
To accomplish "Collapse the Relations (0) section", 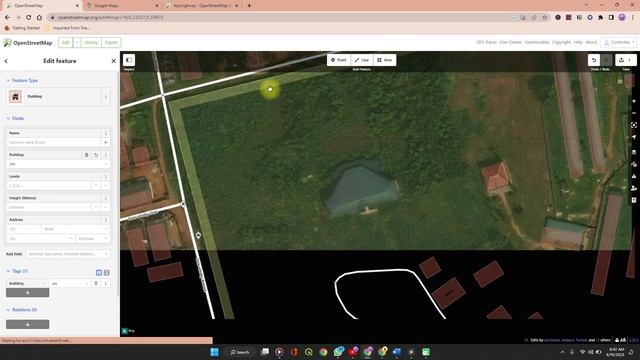I will (21, 310).
